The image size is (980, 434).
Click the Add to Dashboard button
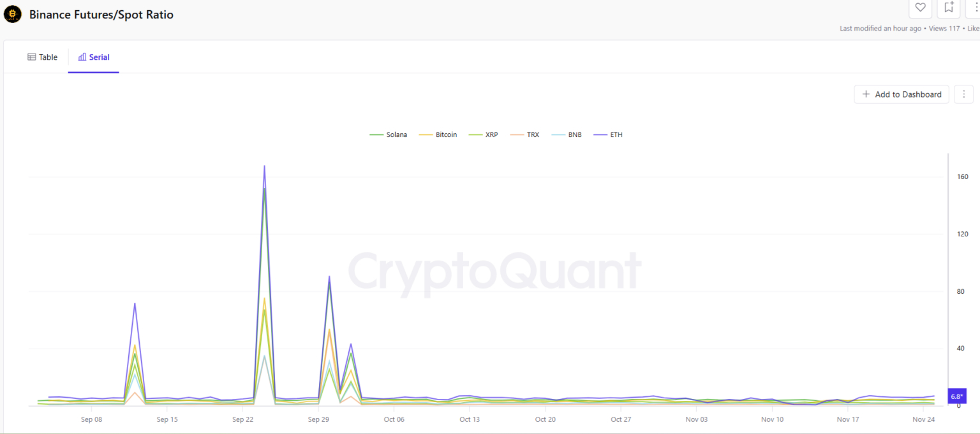(x=901, y=94)
